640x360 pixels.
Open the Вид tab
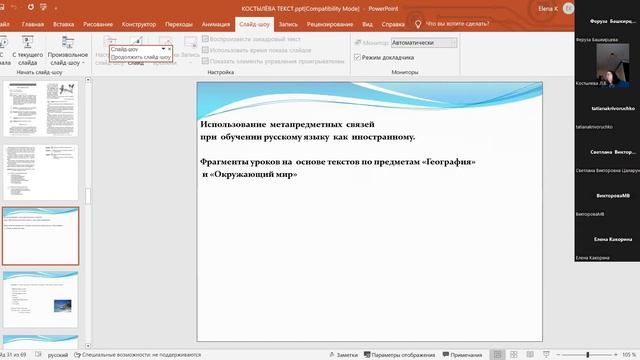(x=367, y=24)
